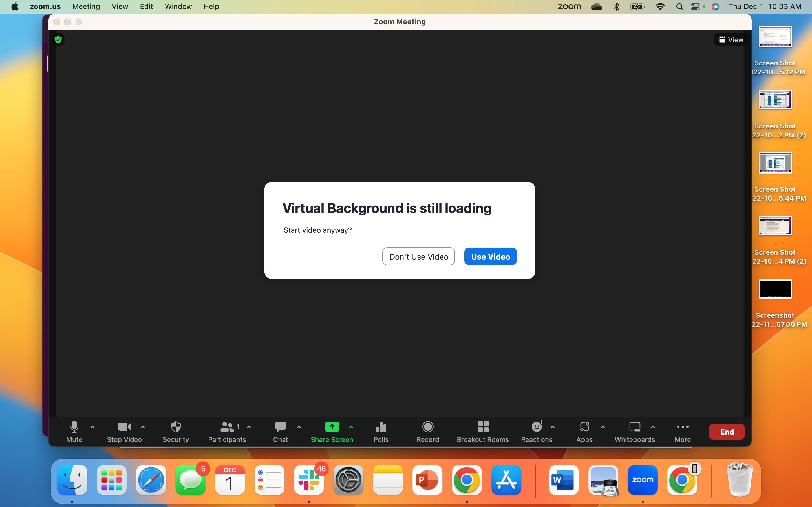Image resolution: width=812 pixels, height=507 pixels.
Task: Open the Chat panel
Action: point(281,427)
